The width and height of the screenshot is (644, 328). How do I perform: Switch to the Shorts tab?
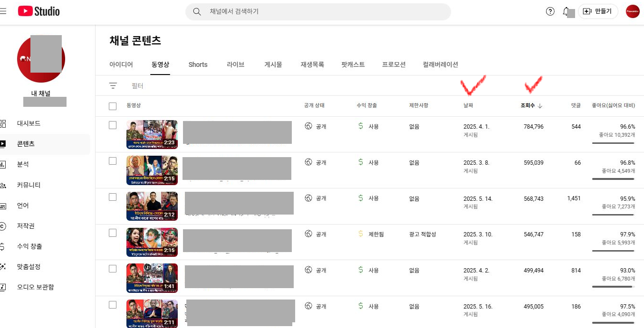(x=198, y=65)
